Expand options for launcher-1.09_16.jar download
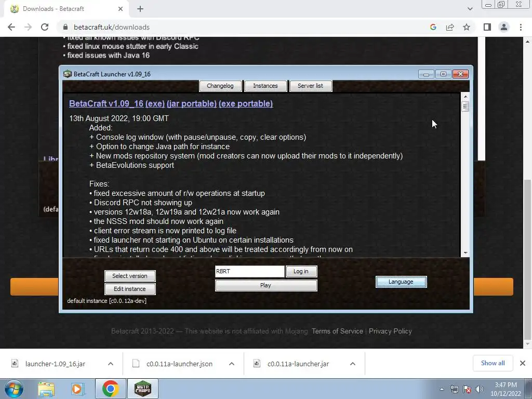This screenshot has height=399, width=532. tap(111, 364)
